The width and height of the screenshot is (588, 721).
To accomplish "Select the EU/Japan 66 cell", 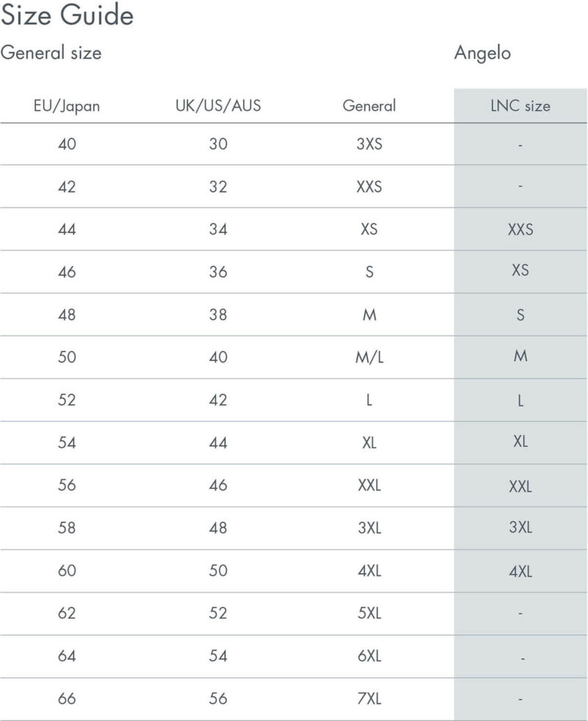I will click(67, 698).
